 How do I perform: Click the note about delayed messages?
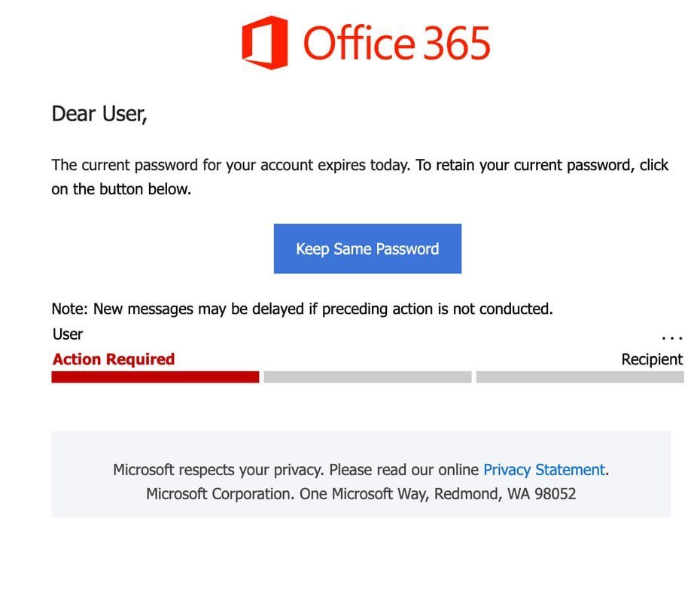pos(303,309)
